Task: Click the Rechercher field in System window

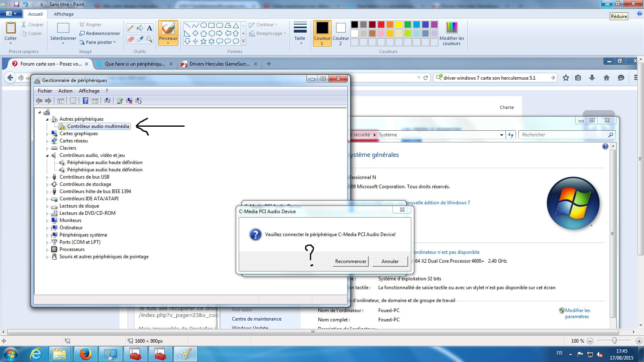Action: point(568,135)
